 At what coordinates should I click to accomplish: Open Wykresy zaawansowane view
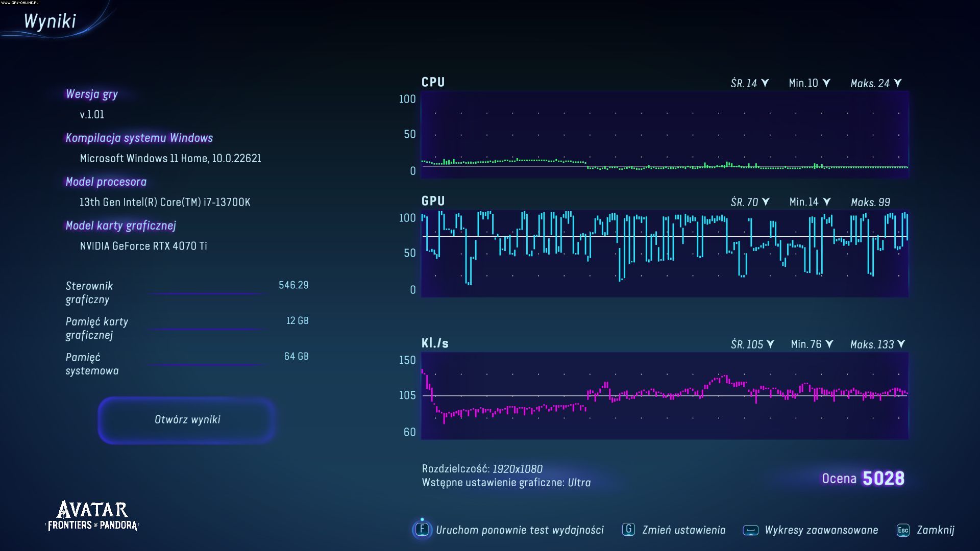tap(821, 530)
